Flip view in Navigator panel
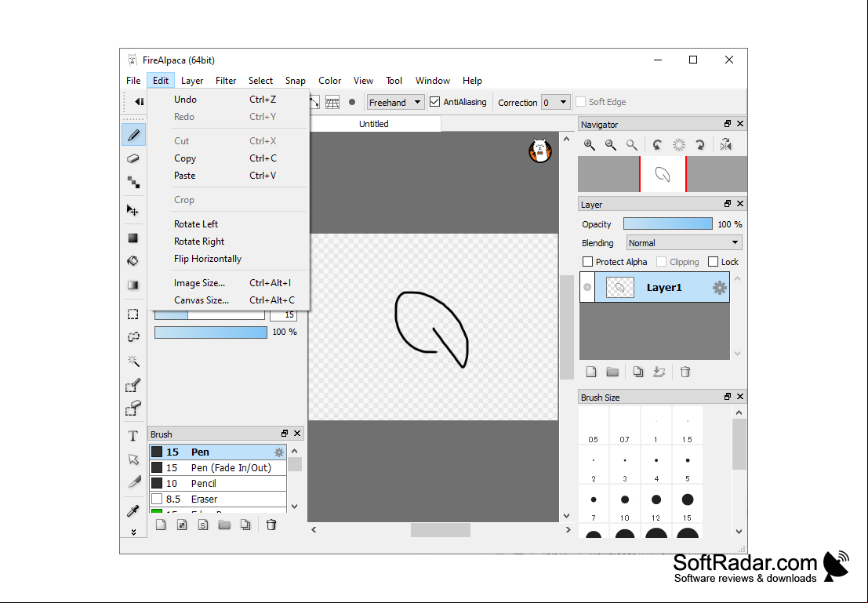The image size is (868, 603). point(726,145)
